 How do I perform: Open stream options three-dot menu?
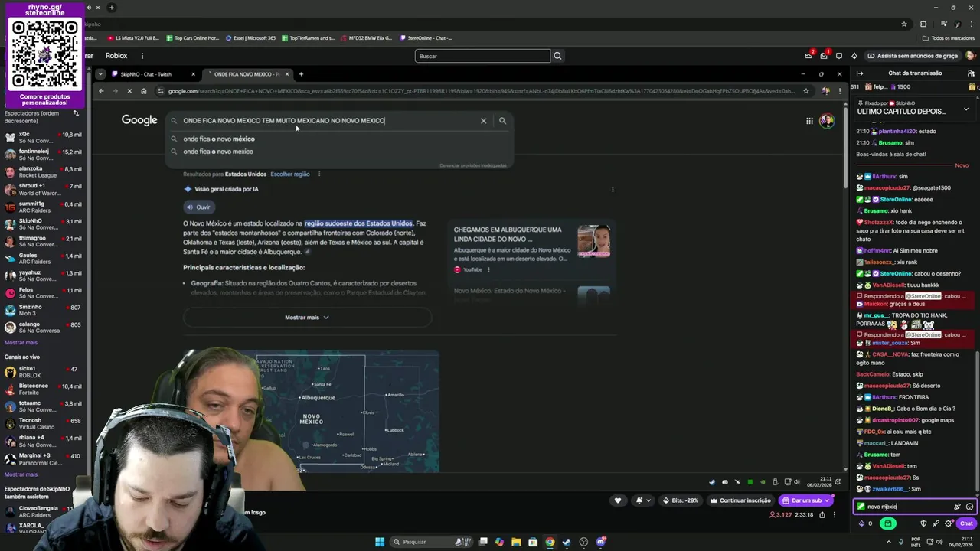[x=835, y=515]
